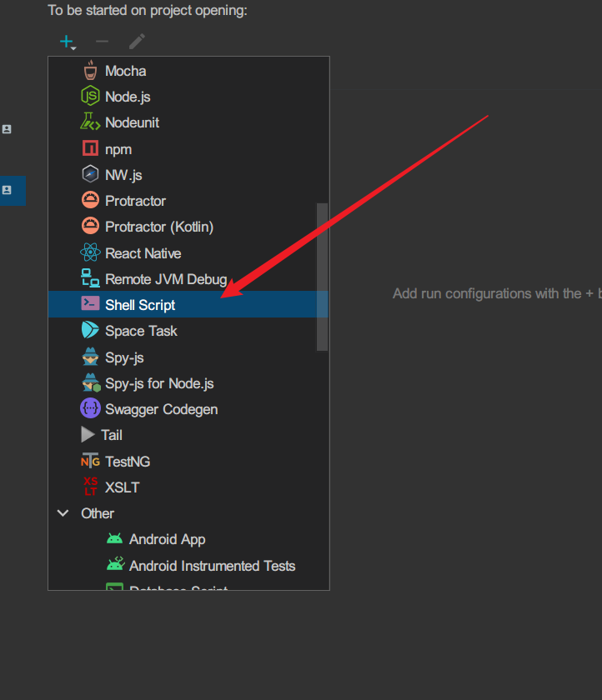Choose Android Instrumented Tests entry
The width and height of the screenshot is (602, 700).
pyautogui.click(x=212, y=566)
